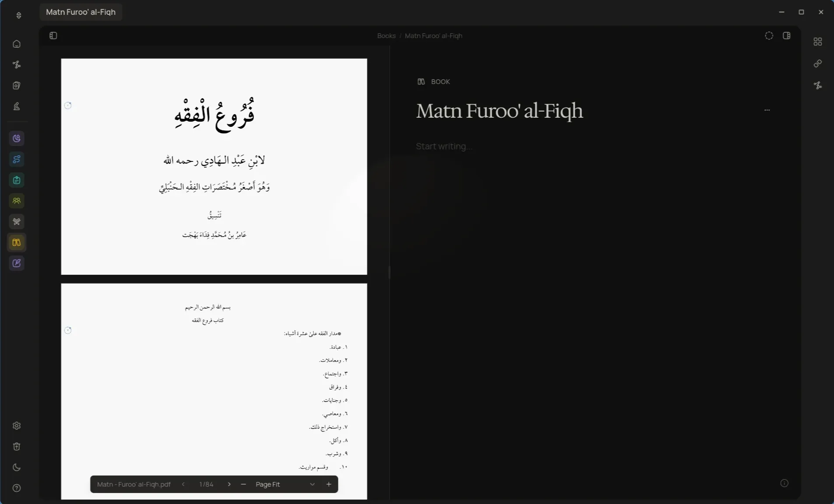This screenshot has height=504, width=834.
Task: Open the grid apps icon on right rail
Action: click(818, 42)
